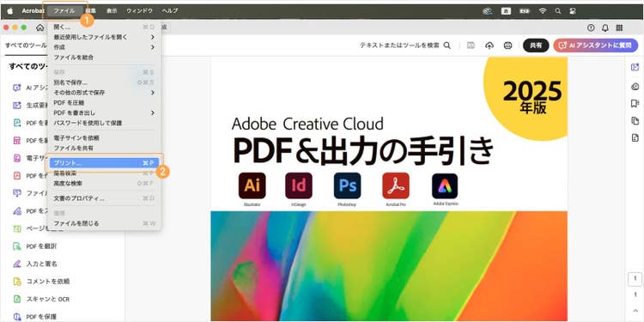The width and height of the screenshot is (644, 322).
Task: Click the battery status menu bar icon
Action: click(525, 11)
